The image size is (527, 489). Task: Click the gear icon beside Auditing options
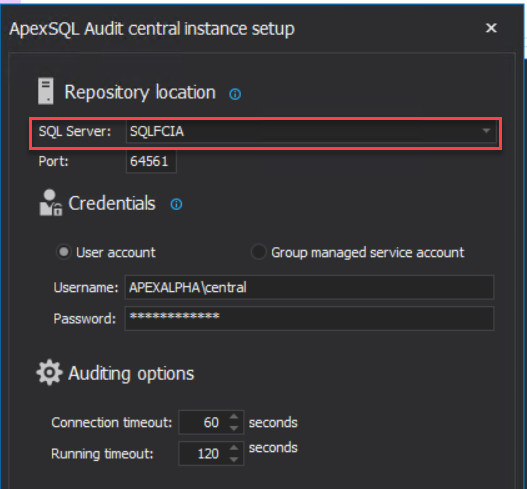coord(49,372)
